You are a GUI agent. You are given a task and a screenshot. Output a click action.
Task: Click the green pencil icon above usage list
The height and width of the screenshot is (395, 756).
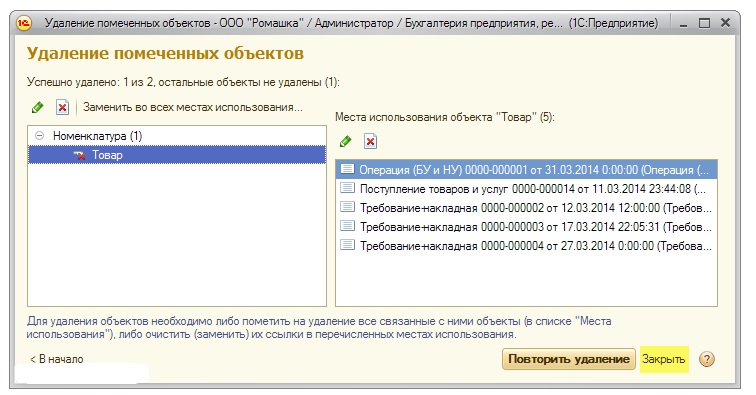click(345, 141)
